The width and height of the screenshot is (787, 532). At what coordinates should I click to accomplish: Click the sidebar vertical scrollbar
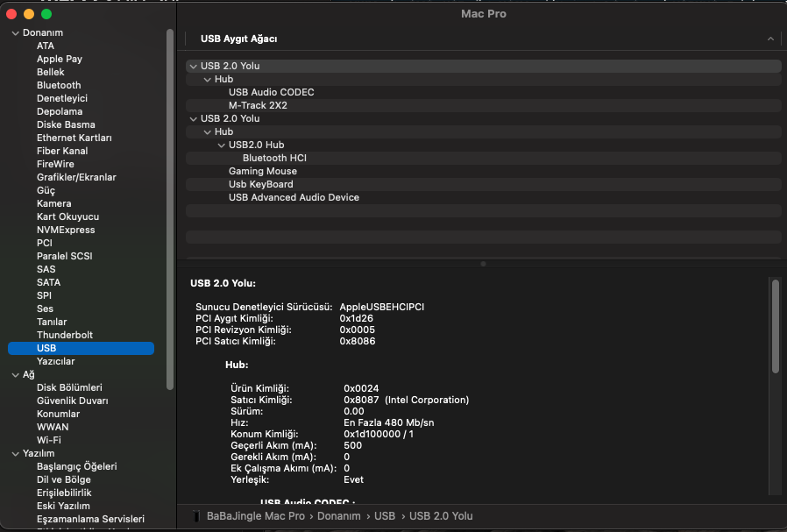170,209
